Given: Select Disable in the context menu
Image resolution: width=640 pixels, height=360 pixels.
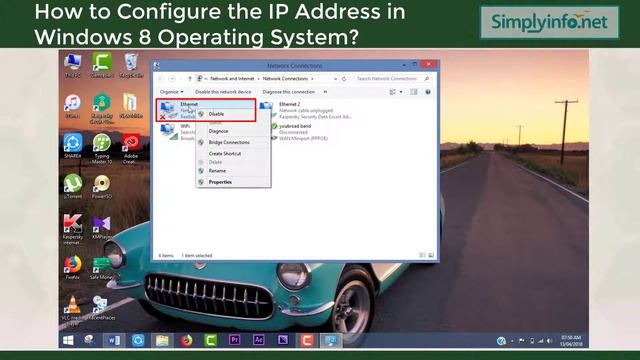Looking at the screenshot, I should (x=216, y=114).
